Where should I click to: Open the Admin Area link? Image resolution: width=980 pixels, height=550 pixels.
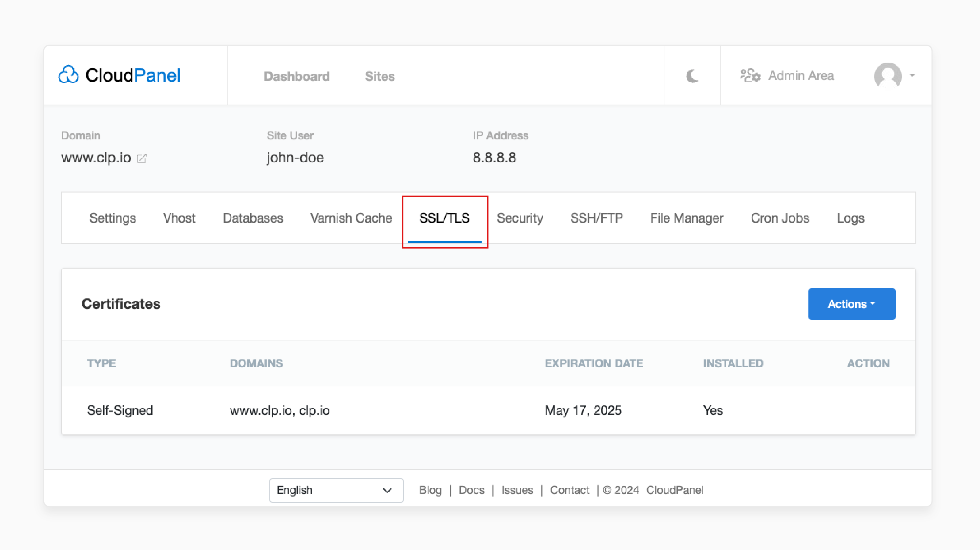click(x=801, y=75)
